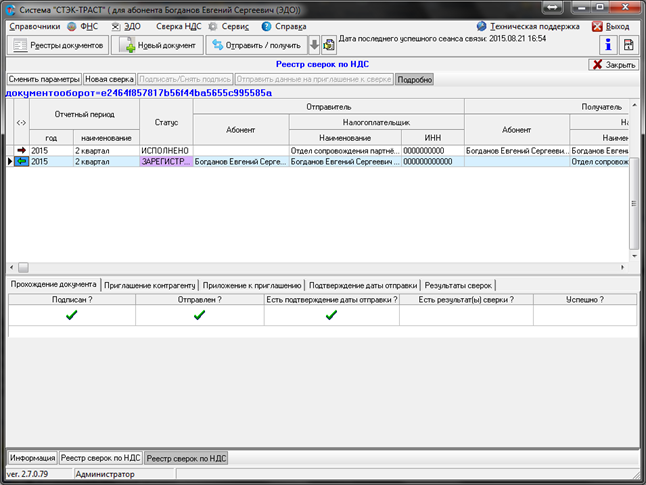646x485 pixels.
Task: Click the red Выход exit icon
Action: [x=597, y=27]
